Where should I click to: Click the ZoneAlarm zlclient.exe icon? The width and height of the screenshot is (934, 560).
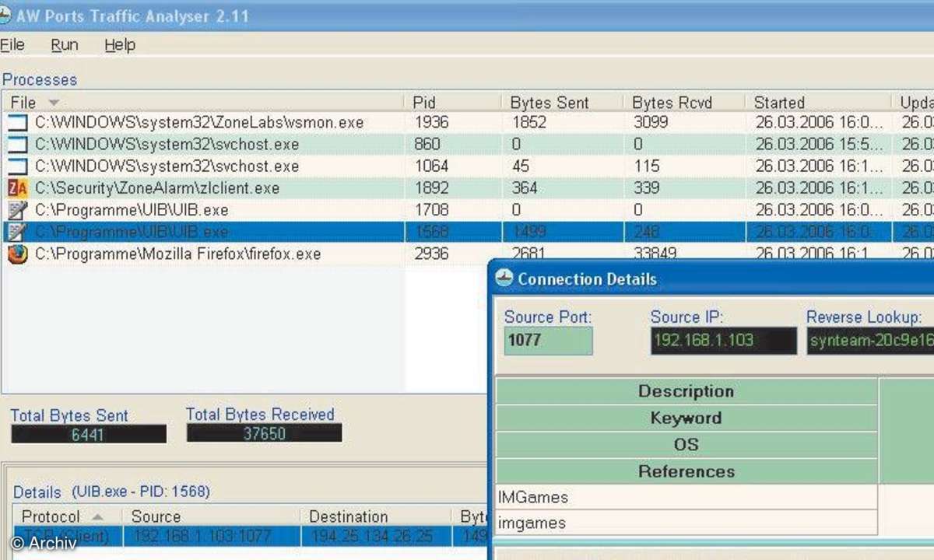click(17, 187)
